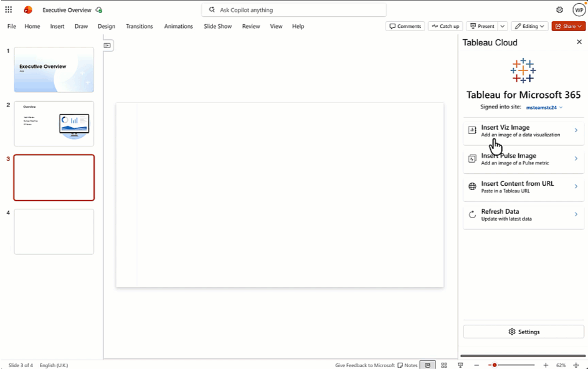
Task: Open the Transitions tab
Action: click(x=139, y=26)
